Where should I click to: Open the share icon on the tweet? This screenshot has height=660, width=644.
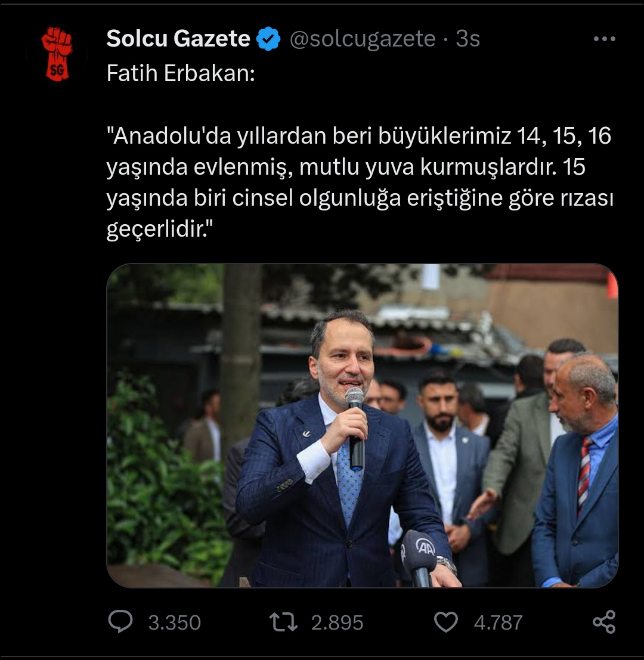(x=605, y=622)
